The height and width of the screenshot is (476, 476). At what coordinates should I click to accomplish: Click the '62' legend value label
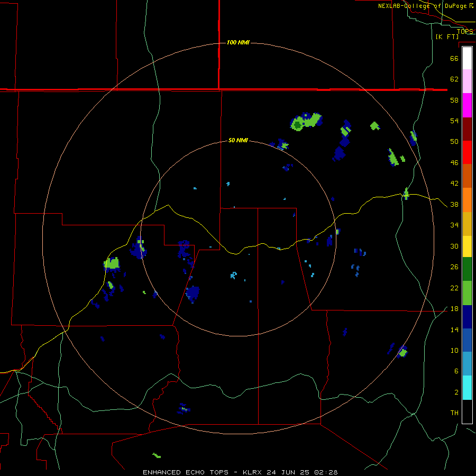(x=454, y=79)
